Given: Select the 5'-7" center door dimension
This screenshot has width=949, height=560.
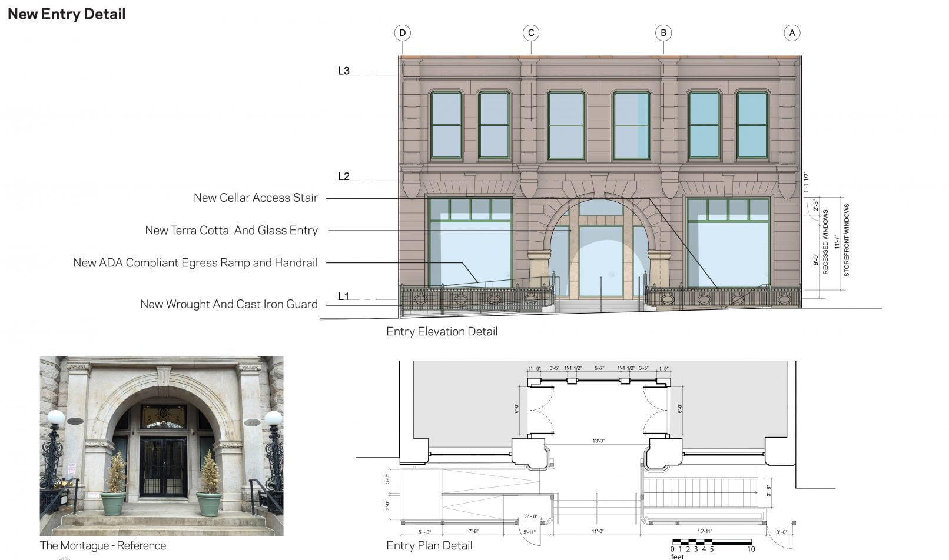Looking at the screenshot, I should [x=599, y=368].
